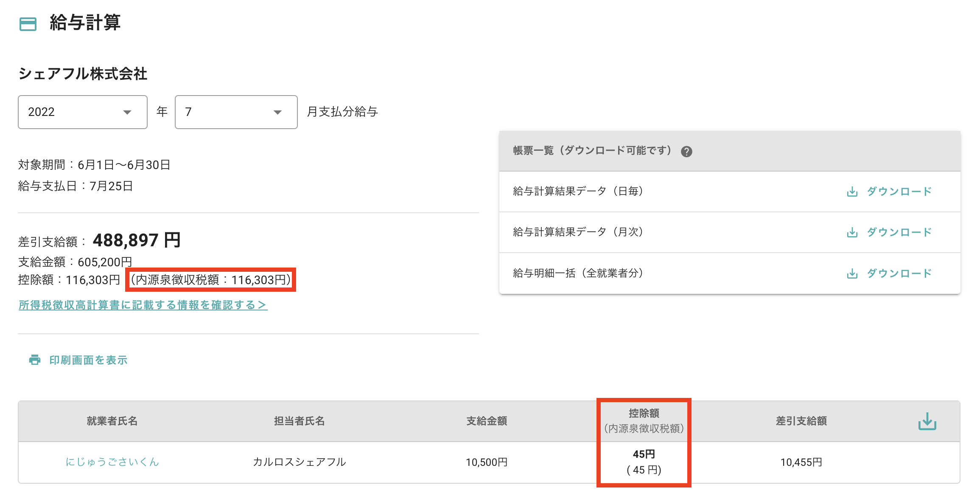Viewport: 980px width, 496px height.
Task: Open the month dropdown showing 7
Action: tap(236, 112)
